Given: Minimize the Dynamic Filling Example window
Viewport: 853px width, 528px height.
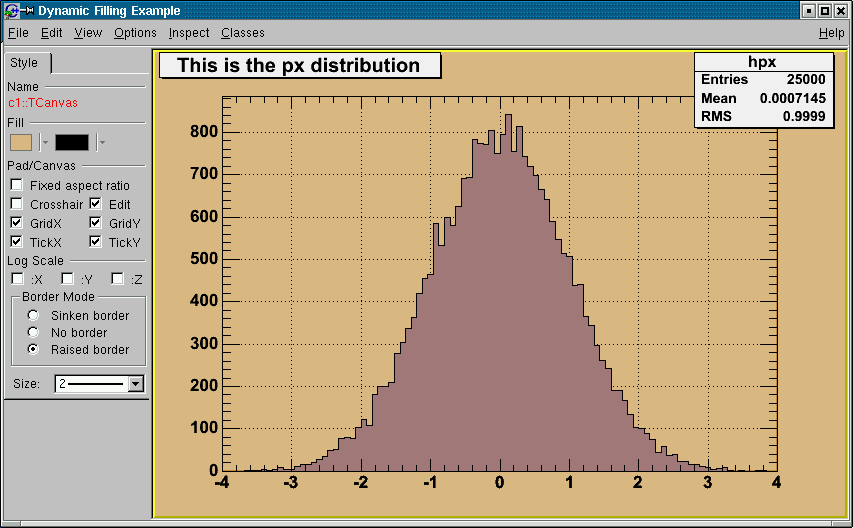Looking at the screenshot, I should coord(808,11).
